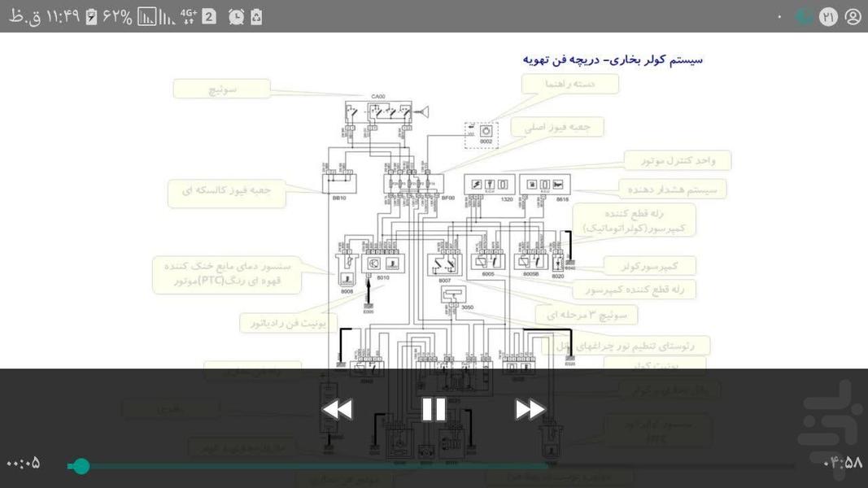
Task: Tap the alarm clock status icon
Action: pos(236,16)
